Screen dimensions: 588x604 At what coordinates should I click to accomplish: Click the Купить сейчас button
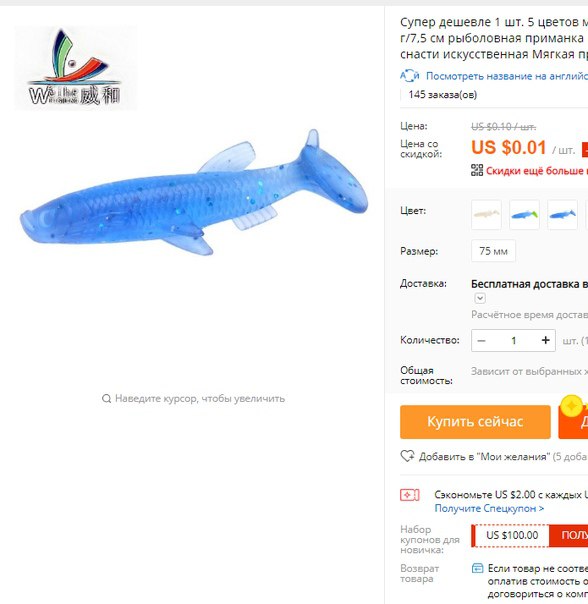click(475, 422)
